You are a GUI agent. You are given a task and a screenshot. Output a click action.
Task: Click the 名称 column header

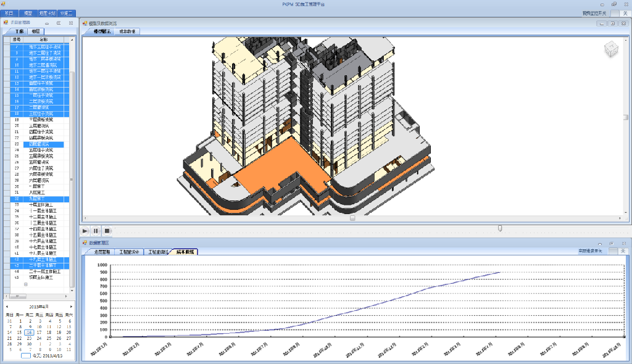44,39
